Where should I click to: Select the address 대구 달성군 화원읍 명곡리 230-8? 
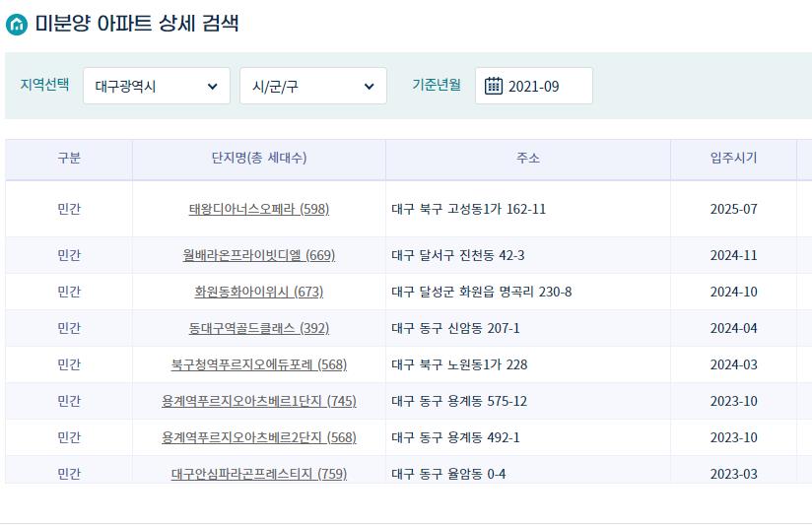[482, 292]
